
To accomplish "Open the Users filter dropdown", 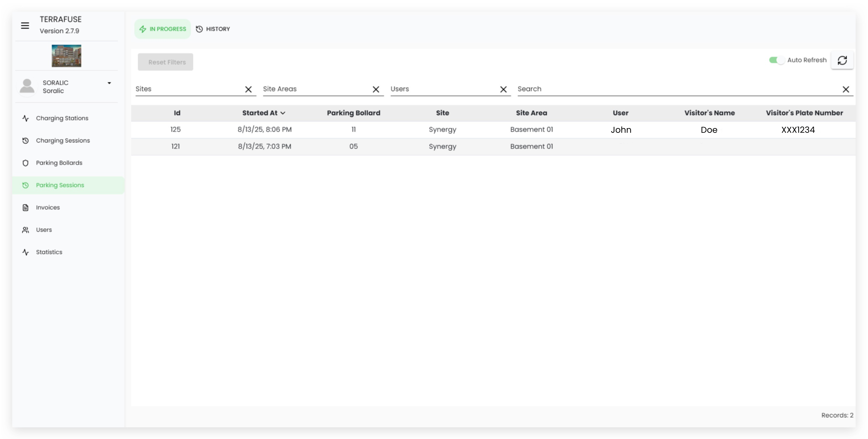I will click(443, 89).
